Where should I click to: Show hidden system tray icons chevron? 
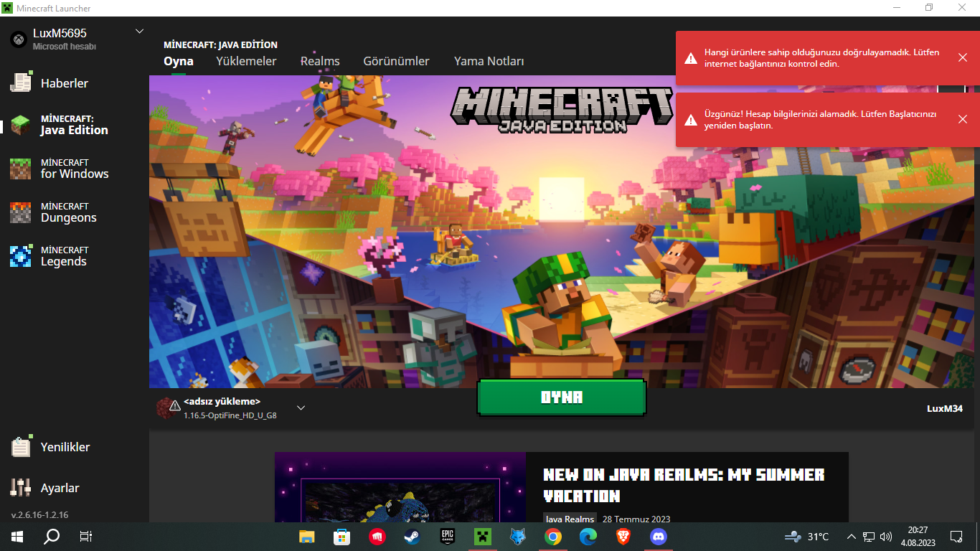tap(852, 536)
